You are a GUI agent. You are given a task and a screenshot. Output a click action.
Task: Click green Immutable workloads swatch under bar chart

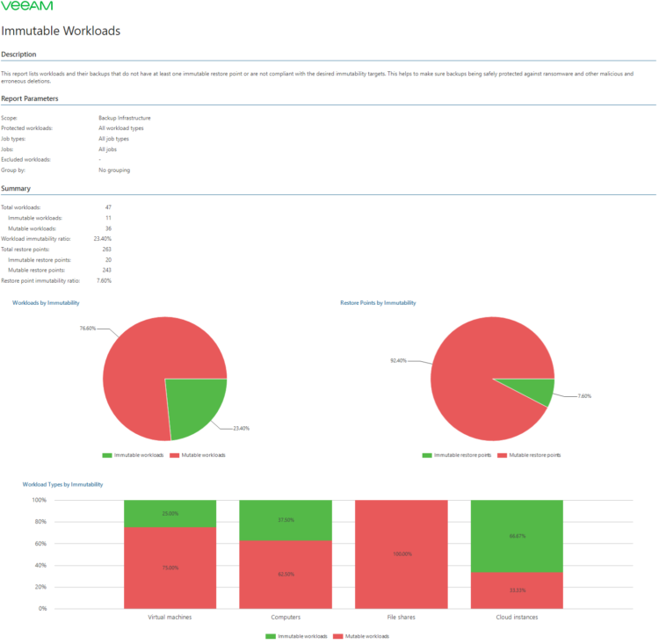click(270, 635)
